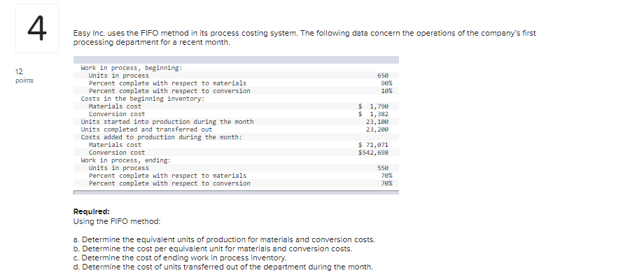Click added conversion cost $542,698
The height and width of the screenshot is (273, 644).
373,153
